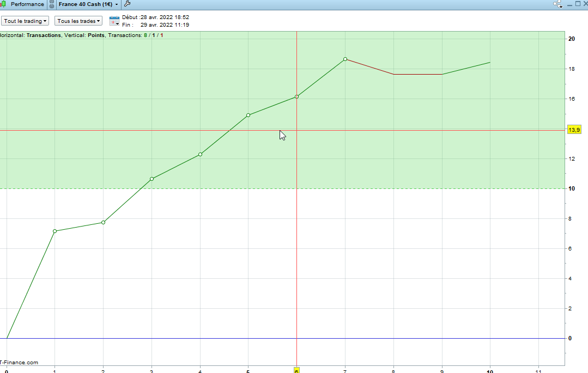
Task: Click the '20' label on vertical axis
Action: [x=572, y=39]
